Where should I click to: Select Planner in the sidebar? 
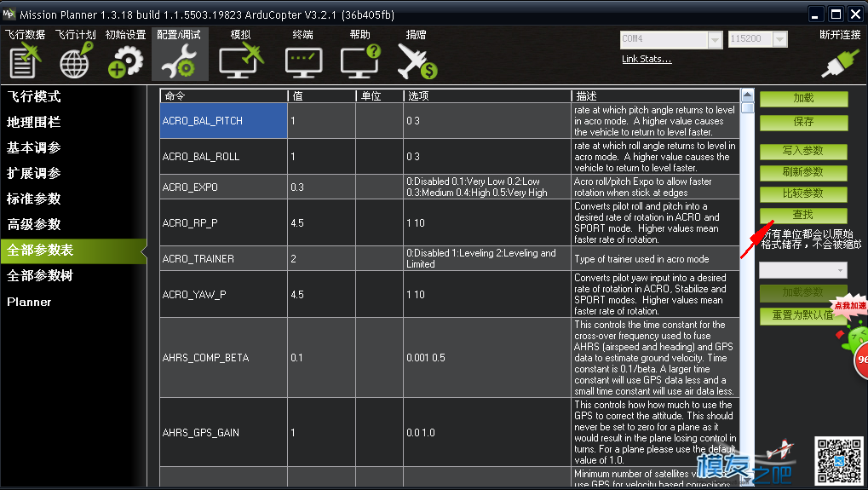click(29, 302)
